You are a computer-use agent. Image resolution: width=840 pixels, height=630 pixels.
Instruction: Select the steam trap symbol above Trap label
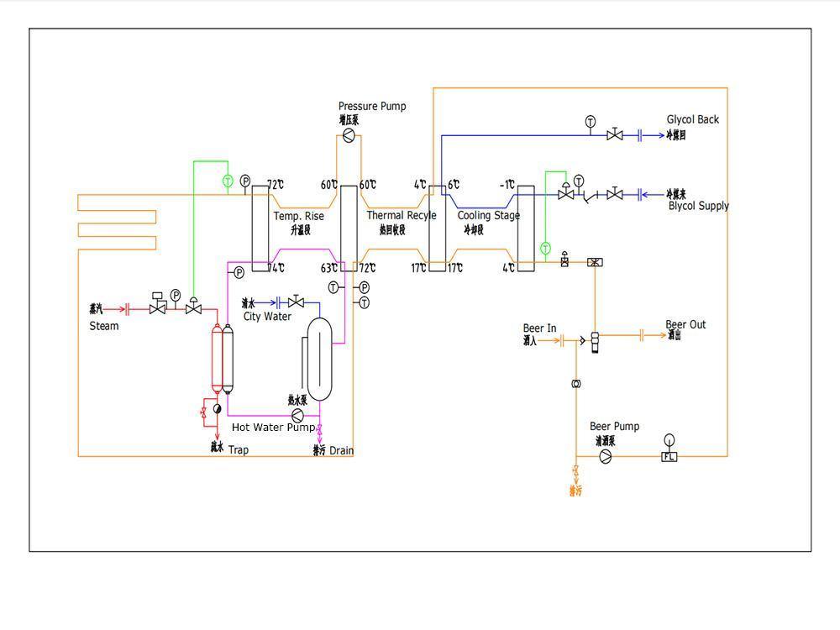coord(218,408)
